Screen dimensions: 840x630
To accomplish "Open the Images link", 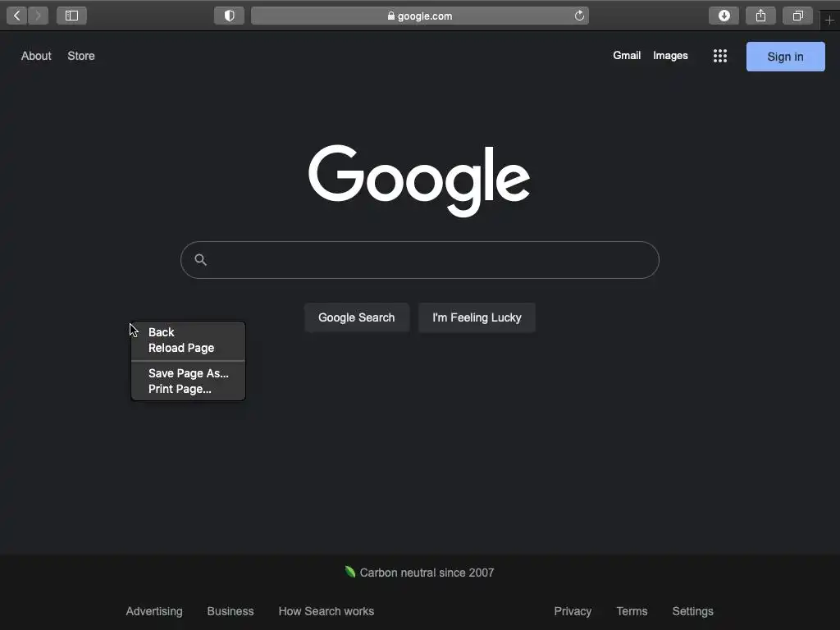I will pos(670,56).
